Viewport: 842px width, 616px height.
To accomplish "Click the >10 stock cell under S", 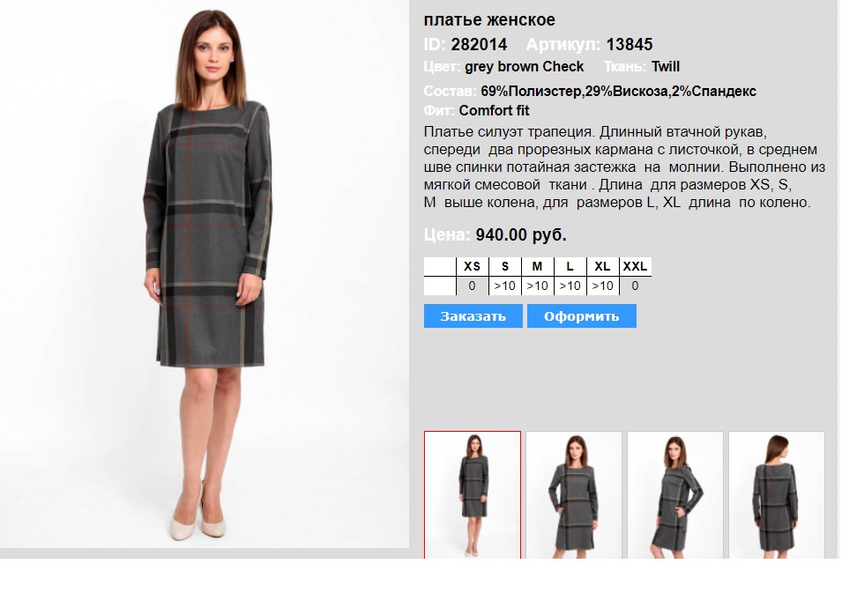I will coord(505,286).
